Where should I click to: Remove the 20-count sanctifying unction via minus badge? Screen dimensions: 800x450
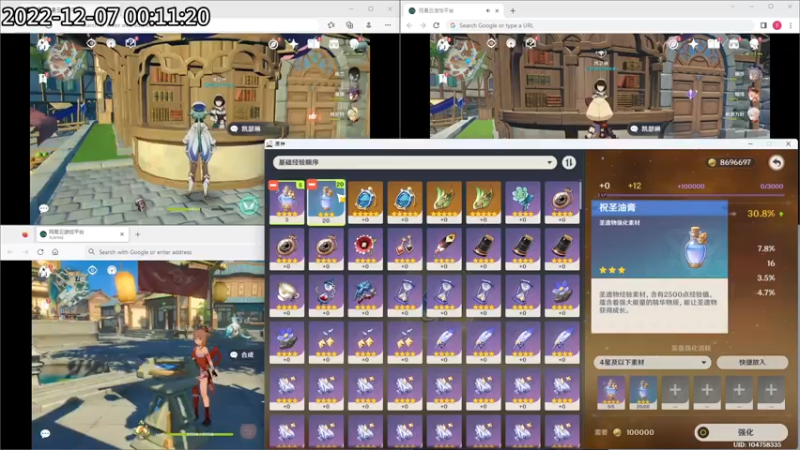tap(312, 184)
